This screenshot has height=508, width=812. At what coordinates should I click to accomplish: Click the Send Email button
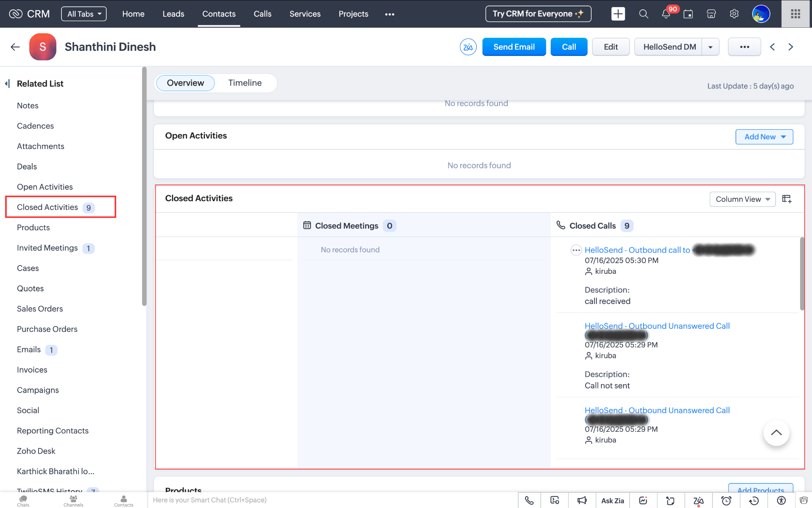[514, 47]
